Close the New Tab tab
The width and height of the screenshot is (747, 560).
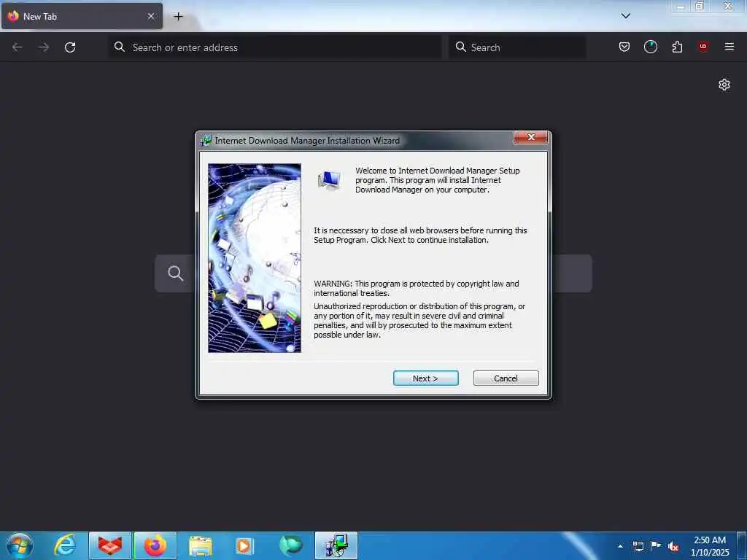click(150, 16)
